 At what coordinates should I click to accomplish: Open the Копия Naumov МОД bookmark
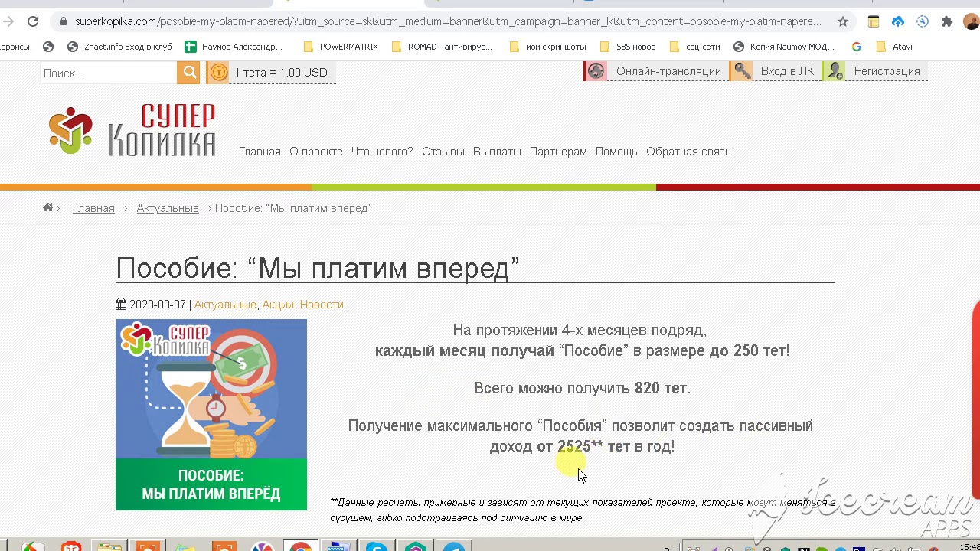pyautogui.click(x=784, y=47)
